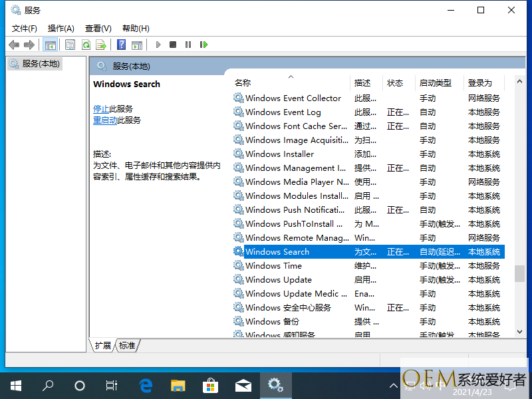Click the 停止 service link
The height and width of the screenshot is (399, 532).
point(101,108)
